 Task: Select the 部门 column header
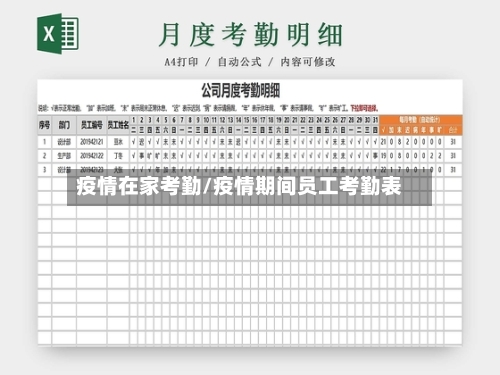pyautogui.click(x=64, y=125)
